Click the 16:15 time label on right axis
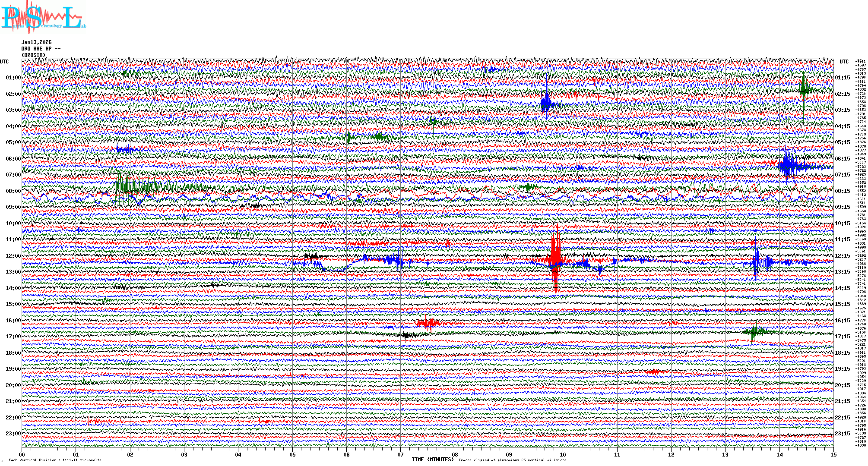 [x=842, y=321]
